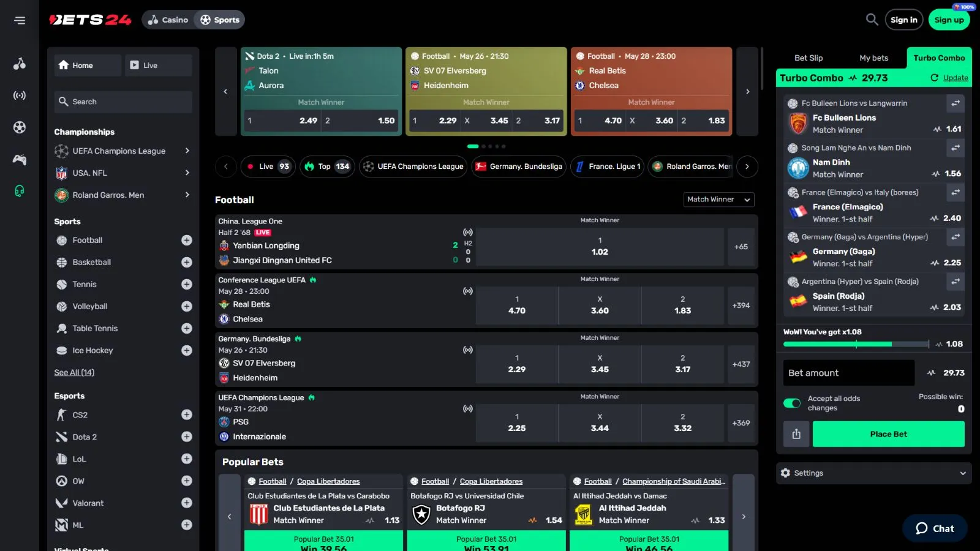Click plus icon beside Tennis

click(187, 285)
